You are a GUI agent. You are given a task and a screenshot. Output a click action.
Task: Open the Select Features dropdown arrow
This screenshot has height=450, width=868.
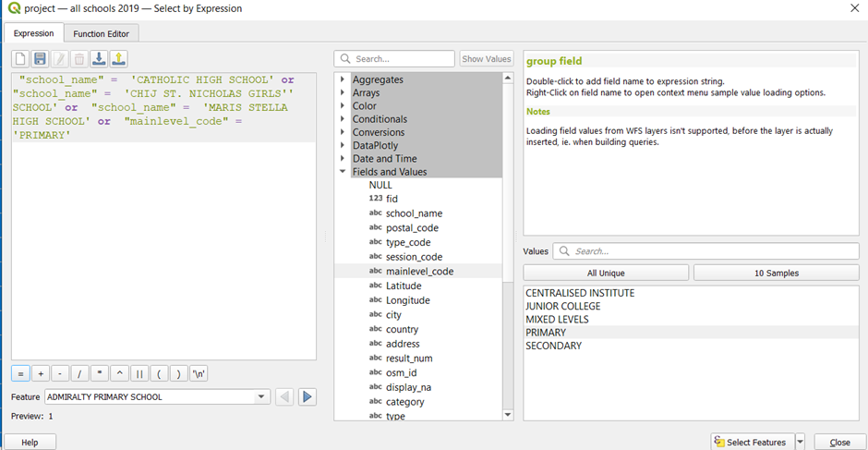(x=800, y=443)
